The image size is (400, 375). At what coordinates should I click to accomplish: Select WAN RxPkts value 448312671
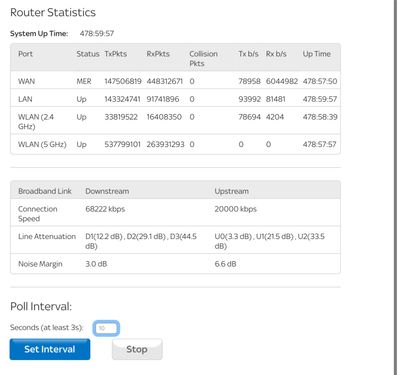(x=165, y=81)
